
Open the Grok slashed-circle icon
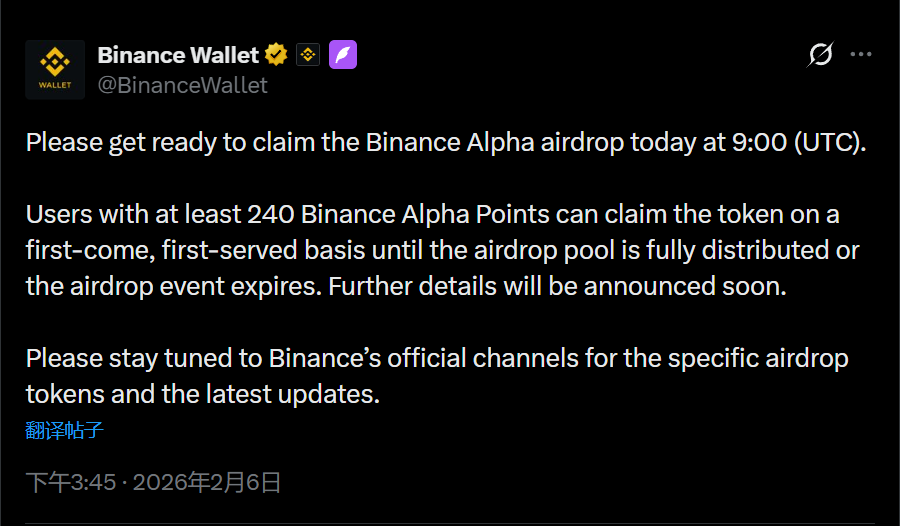point(820,55)
